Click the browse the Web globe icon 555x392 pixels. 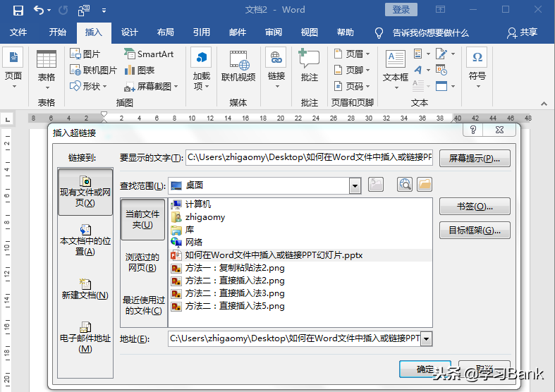pyautogui.click(x=405, y=185)
